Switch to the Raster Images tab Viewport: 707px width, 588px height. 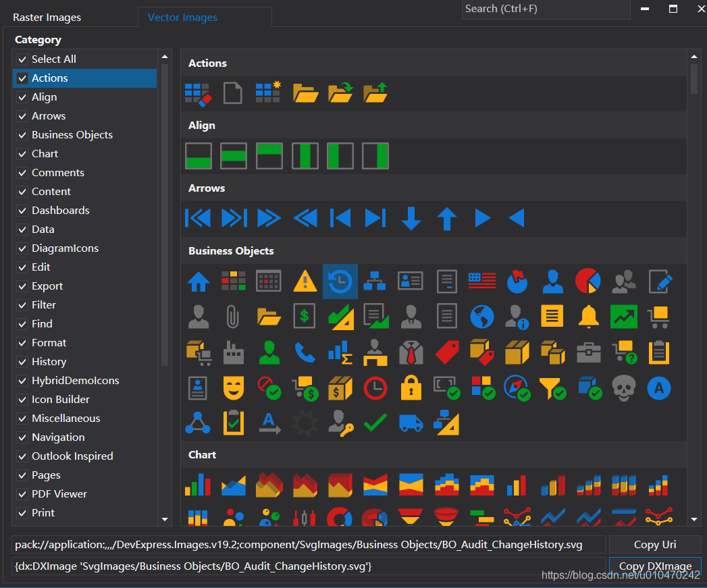46,17
